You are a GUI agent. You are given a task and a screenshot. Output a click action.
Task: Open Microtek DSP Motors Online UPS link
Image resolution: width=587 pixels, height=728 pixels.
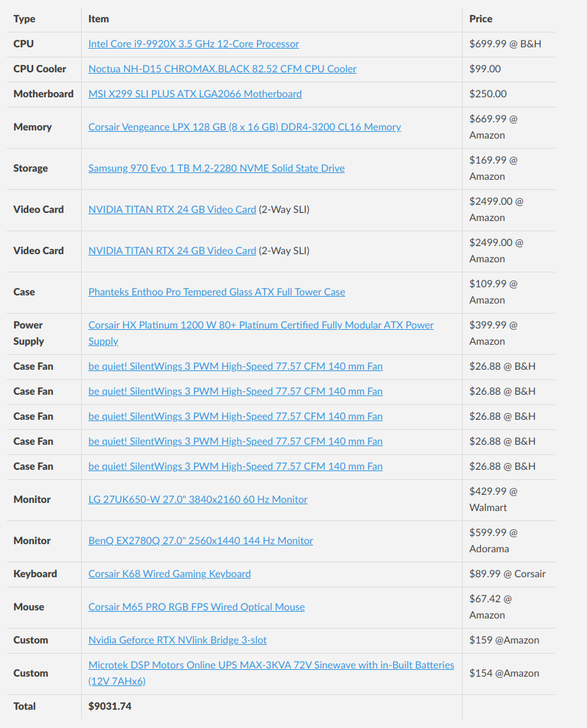click(x=271, y=665)
